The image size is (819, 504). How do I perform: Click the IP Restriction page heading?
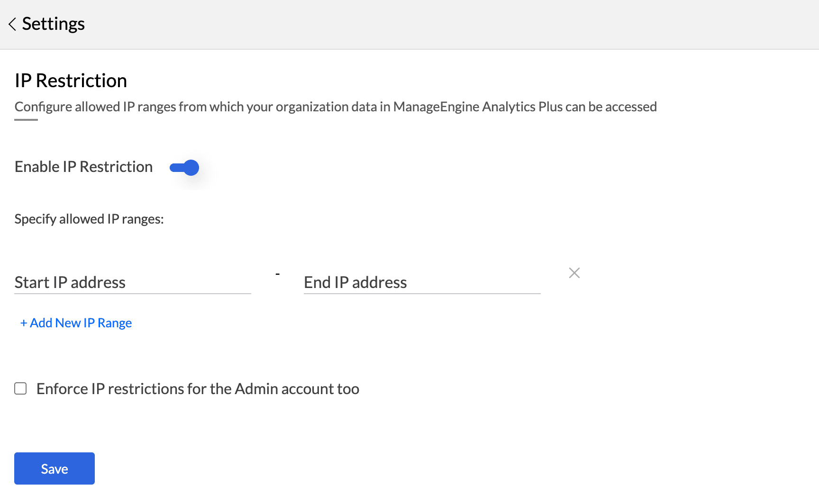[71, 81]
